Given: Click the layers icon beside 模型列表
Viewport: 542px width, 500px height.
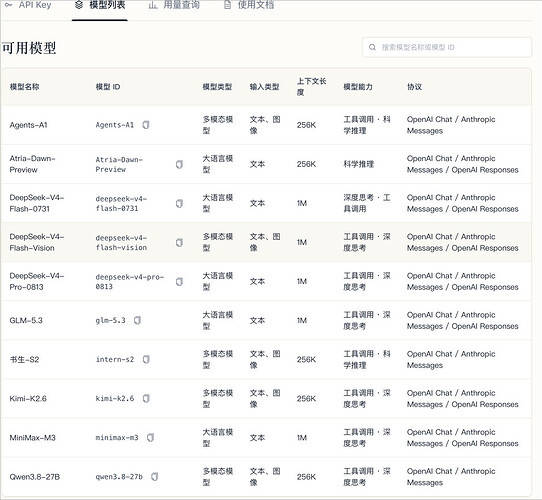Looking at the screenshot, I should [x=79, y=5].
